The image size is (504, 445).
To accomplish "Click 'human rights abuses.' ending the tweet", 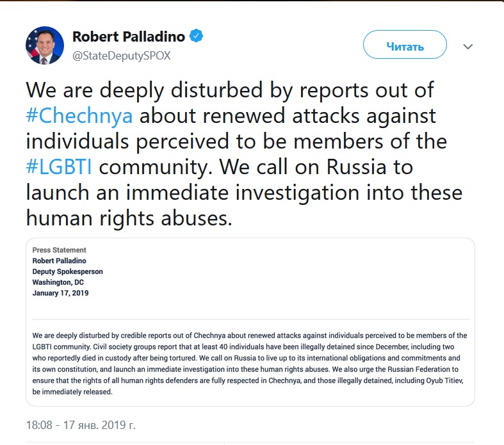I will [128, 218].
